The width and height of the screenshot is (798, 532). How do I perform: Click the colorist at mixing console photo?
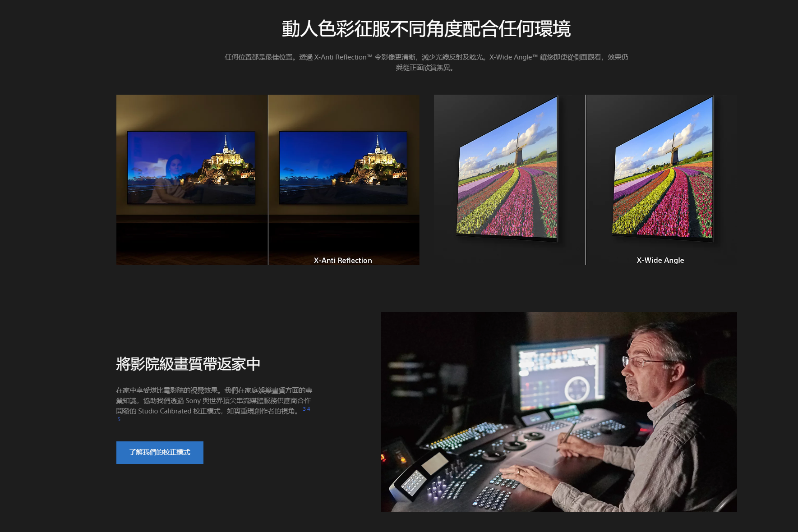pos(558,412)
